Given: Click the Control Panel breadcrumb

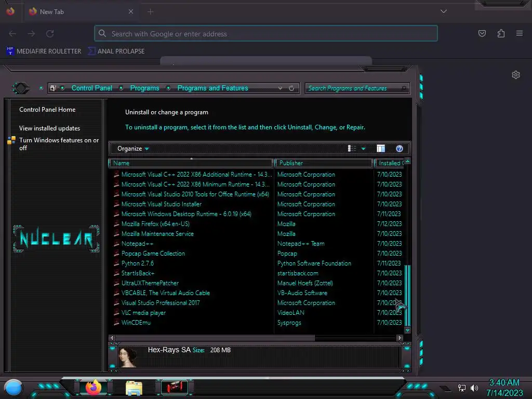Looking at the screenshot, I should [91, 88].
